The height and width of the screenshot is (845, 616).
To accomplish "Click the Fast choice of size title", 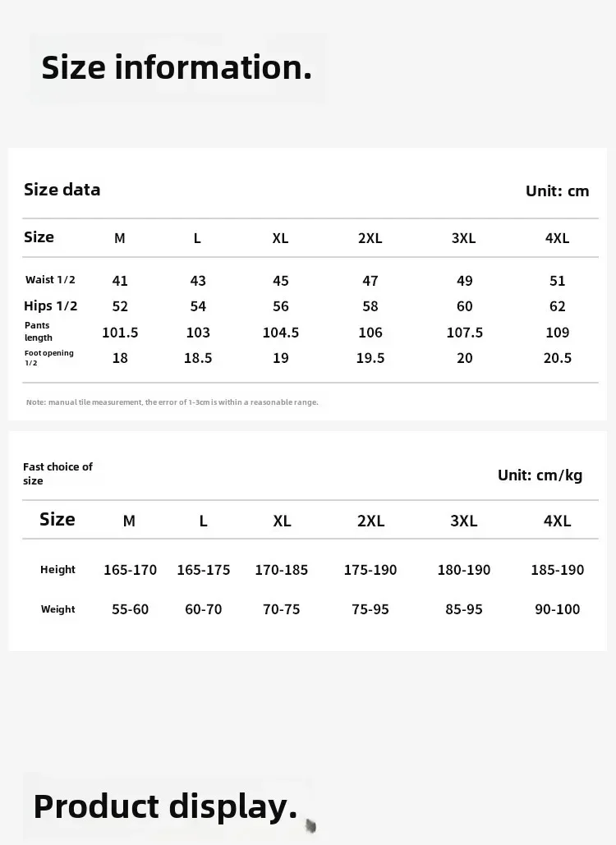I will point(57,474).
